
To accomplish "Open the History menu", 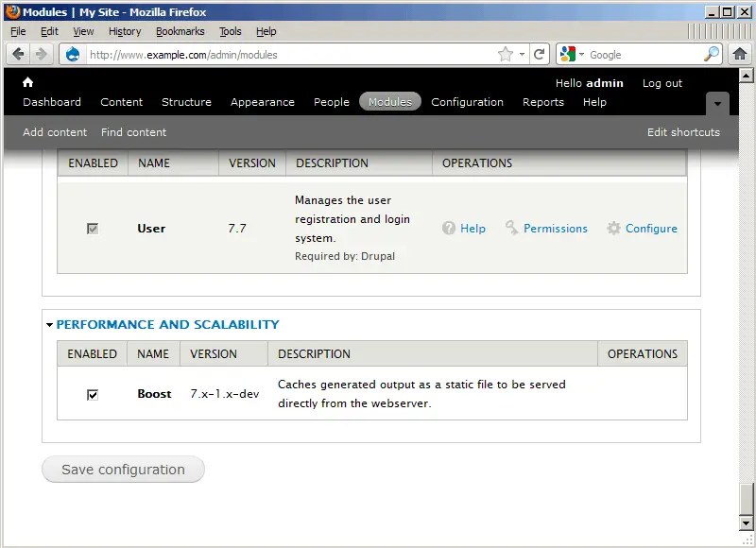I will point(125,31).
